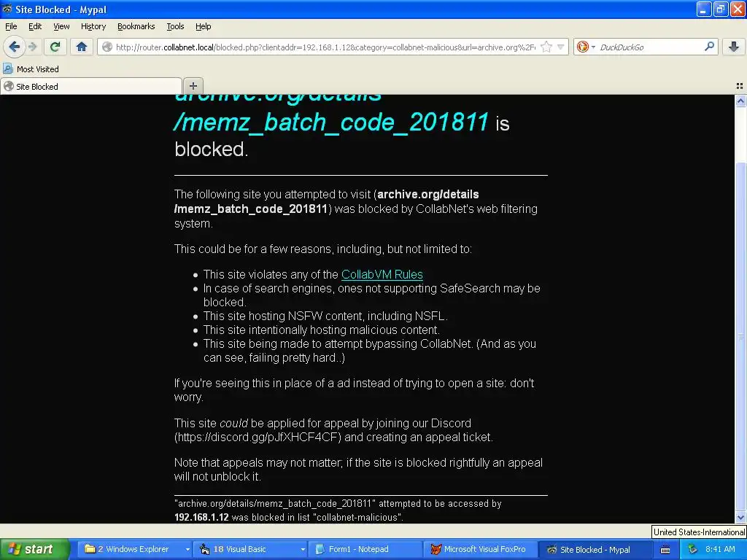Click the search magnifier icon
This screenshot has height=560, width=747.
point(709,47)
